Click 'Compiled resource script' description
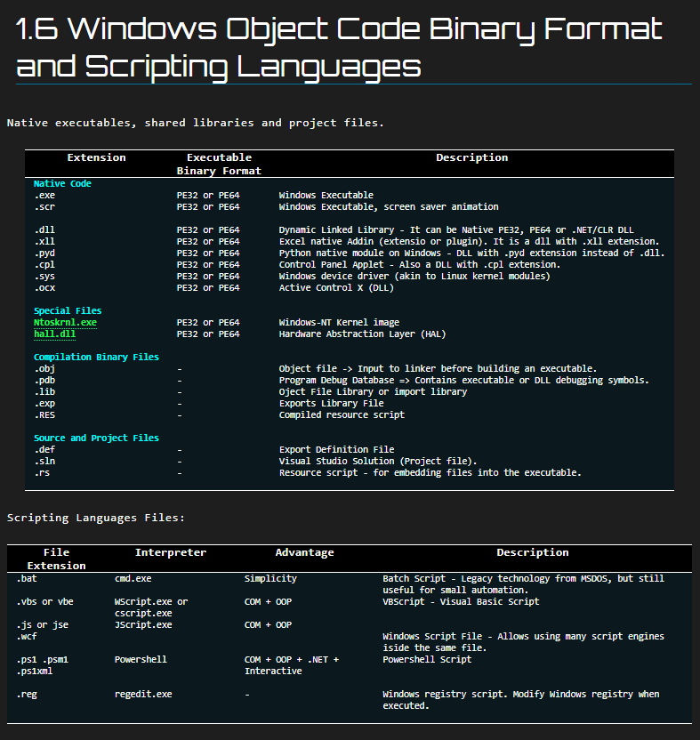Screen dimensions: 700x740 pos(342,414)
